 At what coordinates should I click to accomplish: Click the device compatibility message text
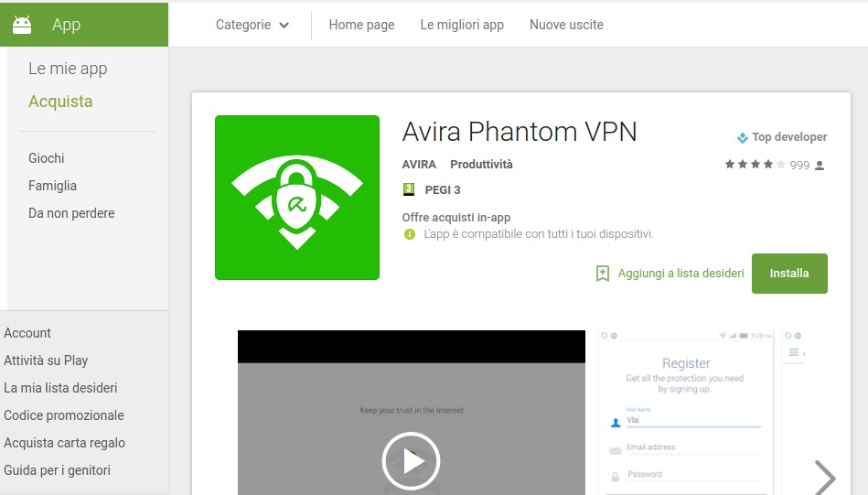539,234
